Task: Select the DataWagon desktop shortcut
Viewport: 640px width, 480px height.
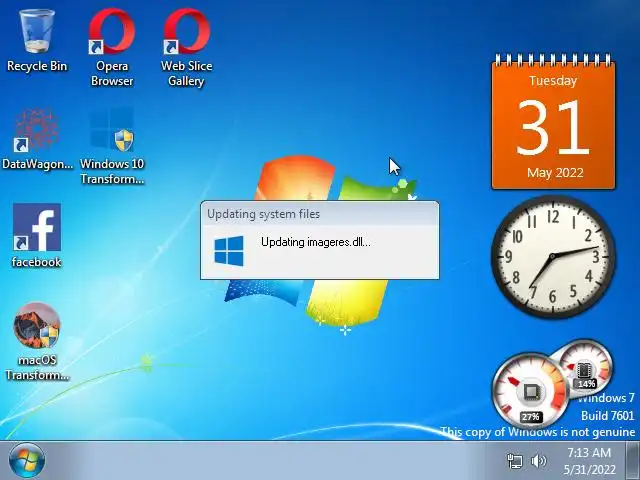Action: (37, 139)
